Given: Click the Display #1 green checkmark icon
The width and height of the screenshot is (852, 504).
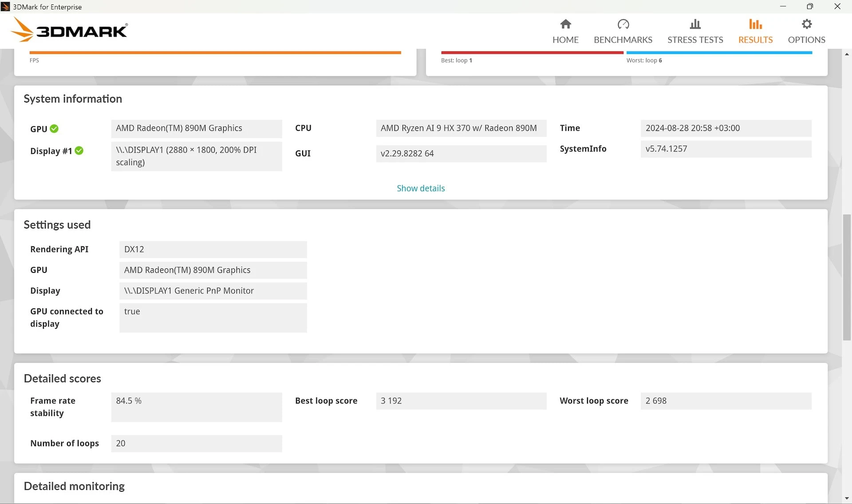Looking at the screenshot, I should (x=79, y=150).
